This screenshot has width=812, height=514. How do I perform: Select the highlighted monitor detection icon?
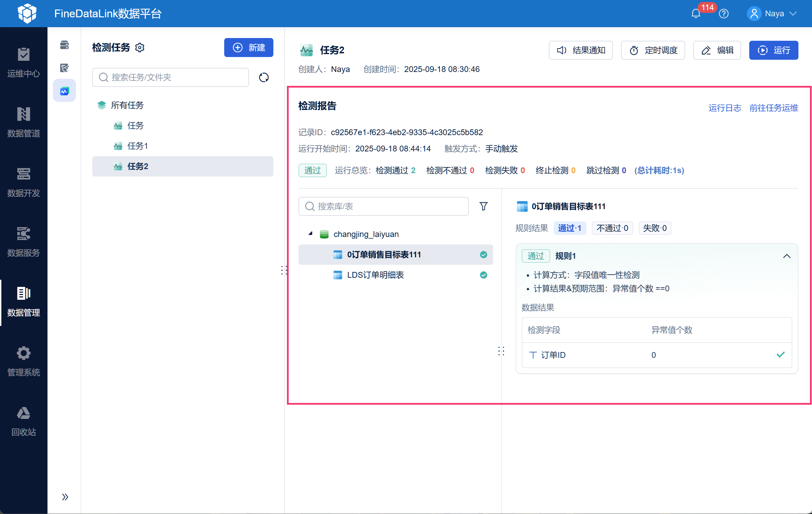[64, 91]
